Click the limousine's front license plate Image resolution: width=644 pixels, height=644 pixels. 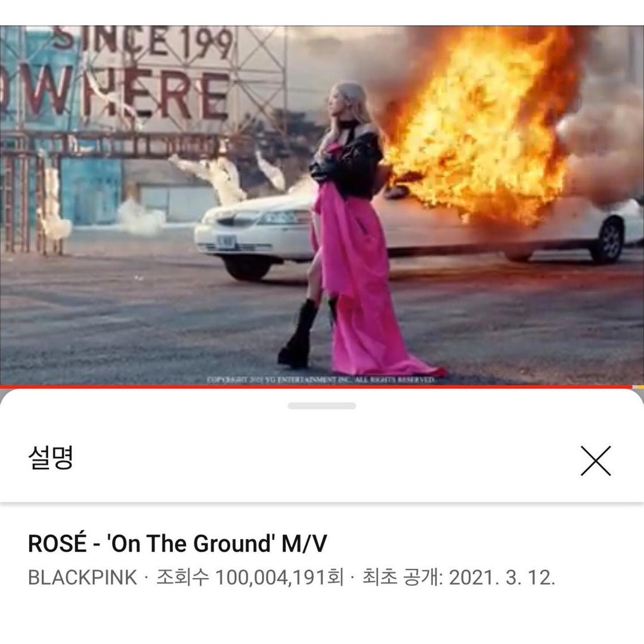coord(226,241)
